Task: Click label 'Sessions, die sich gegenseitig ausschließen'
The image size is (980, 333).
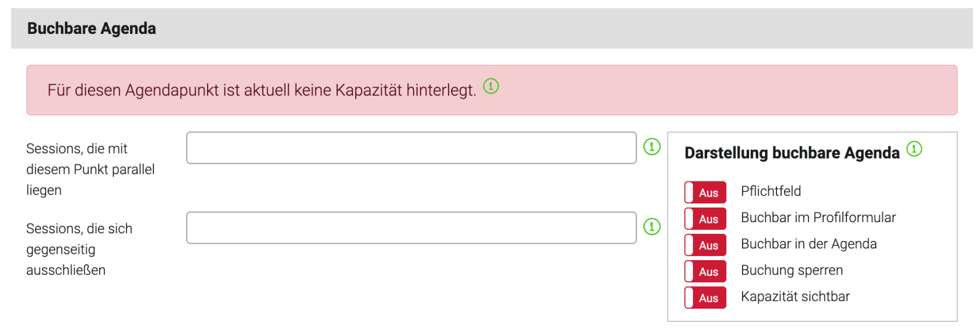Action: [79, 249]
